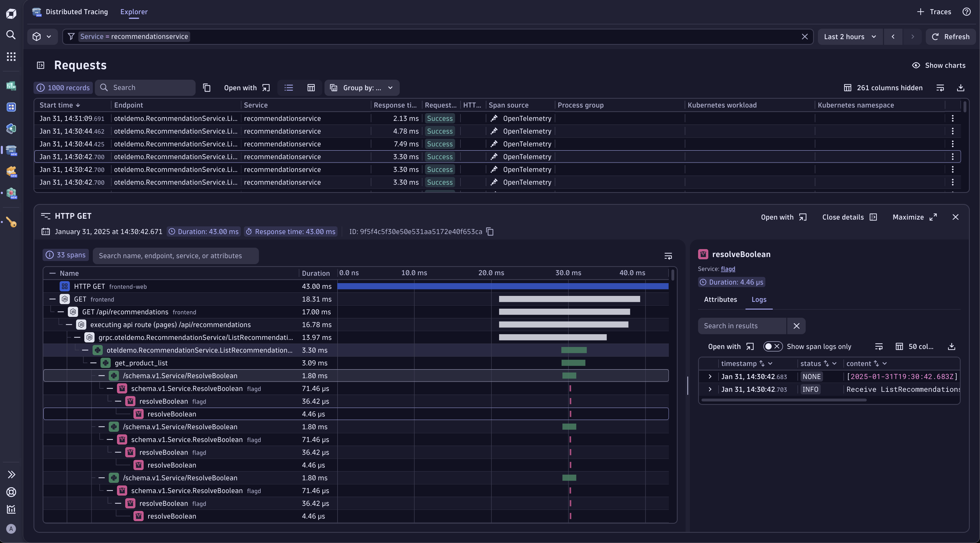
Task: Click the horizontal scrollbar under the log entries
Action: [x=784, y=400]
